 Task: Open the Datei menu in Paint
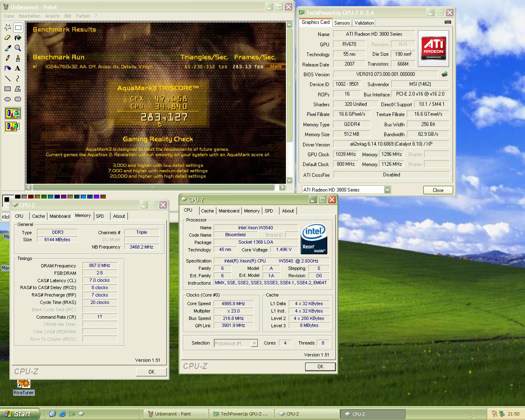[9, 16]
